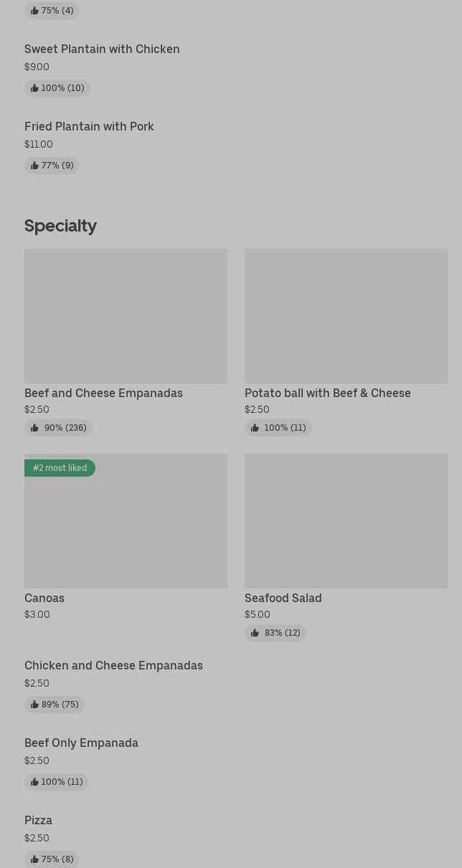Viewport: 462px width, 868px height.
Task: Click the Specialty section heading
Action: point(60,226)
